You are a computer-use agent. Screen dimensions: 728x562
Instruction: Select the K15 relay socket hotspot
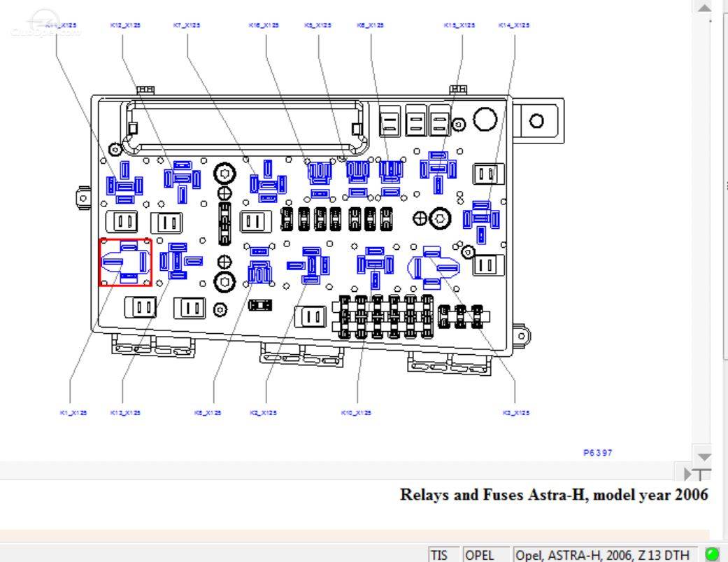pos(438,172)
